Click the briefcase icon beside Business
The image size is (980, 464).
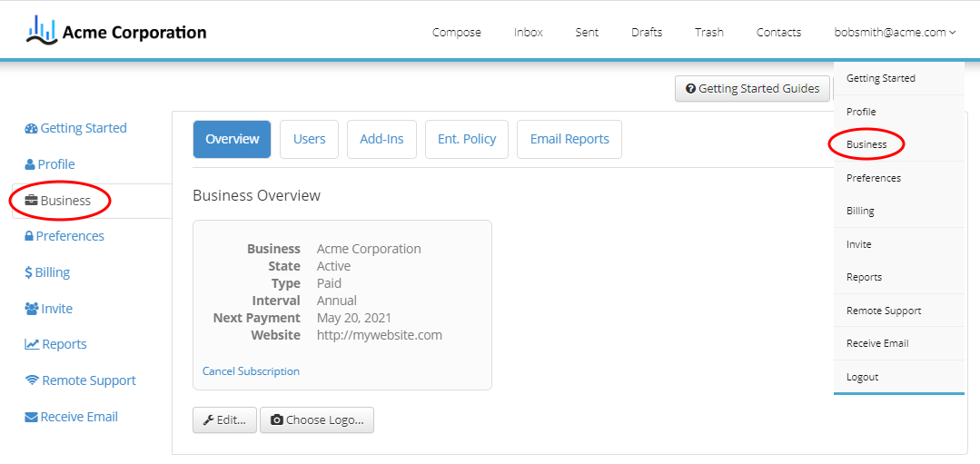(31, 201)
